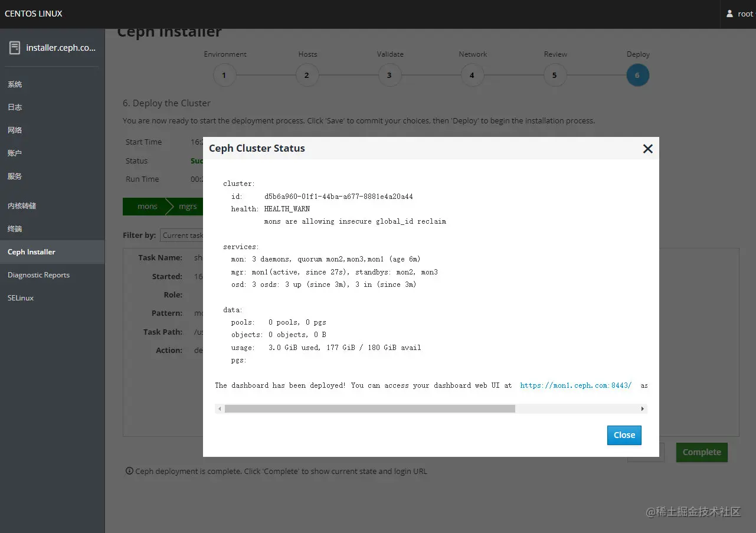Open the root user menu
The width and height of the screenshot is (756, 533).
[739, 14]
